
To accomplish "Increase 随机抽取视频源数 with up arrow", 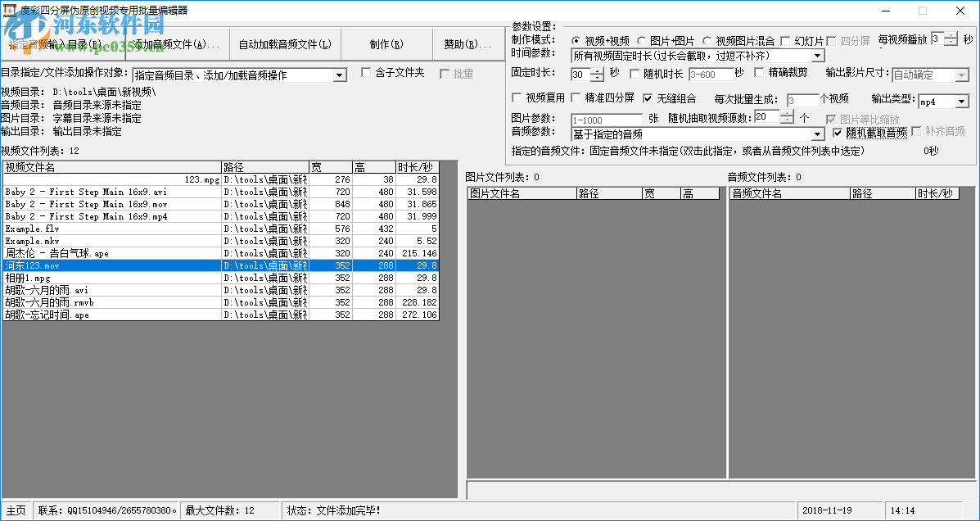I will (788, 113).
